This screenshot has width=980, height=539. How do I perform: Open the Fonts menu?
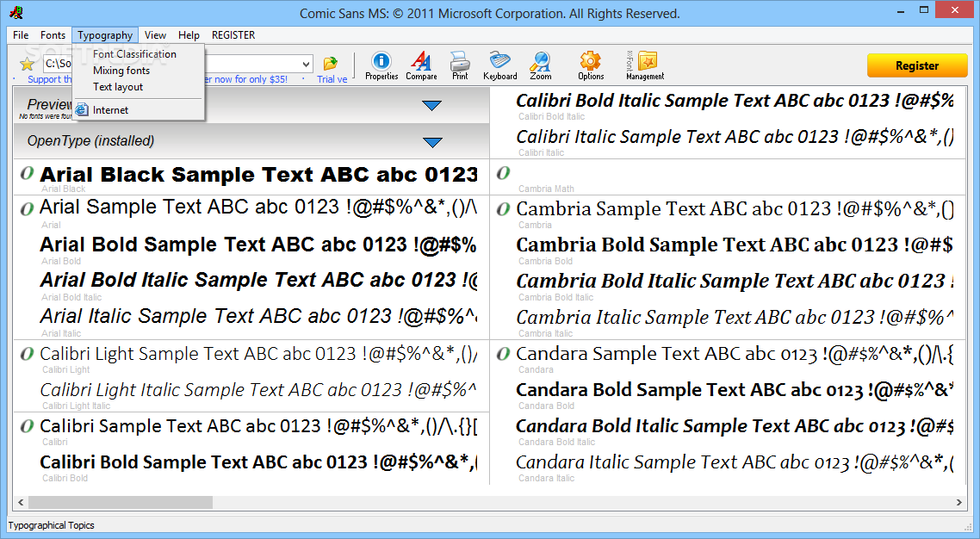(x=53, y=35)
